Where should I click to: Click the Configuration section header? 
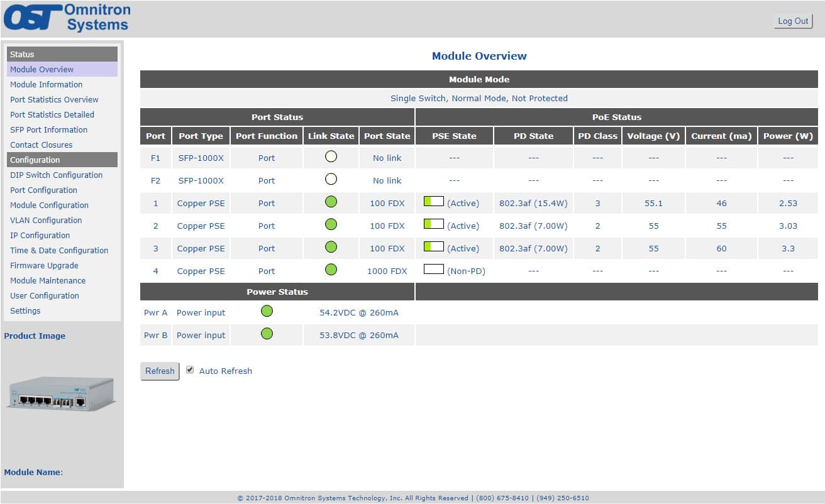click(62, 160)
